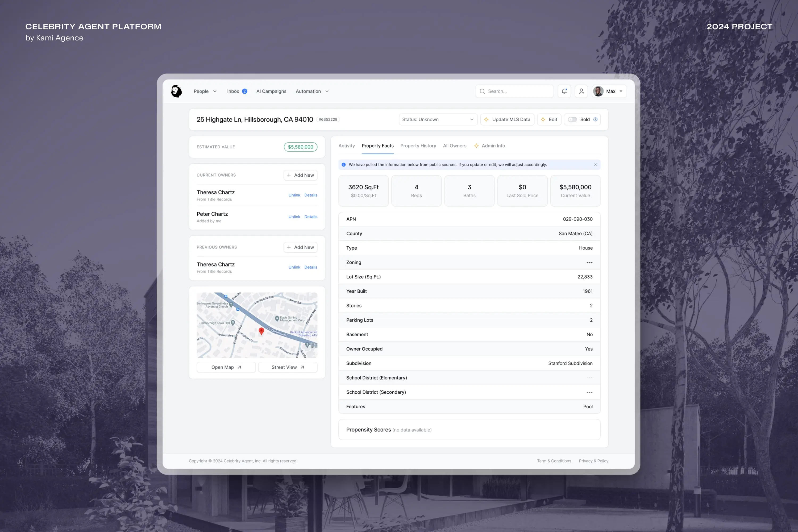Switch to the Property History tab
This screenshot has height=532, width=798.
tap(418, 146)
